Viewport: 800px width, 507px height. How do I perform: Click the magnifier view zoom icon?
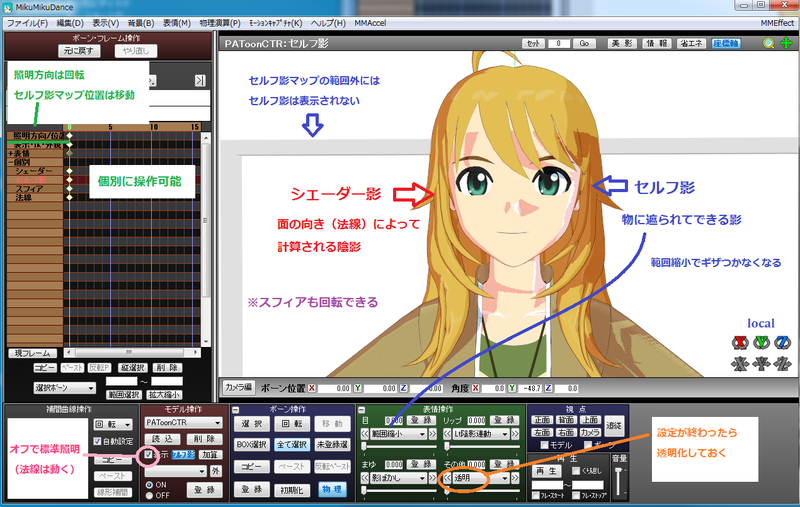(x=768, y=43)
